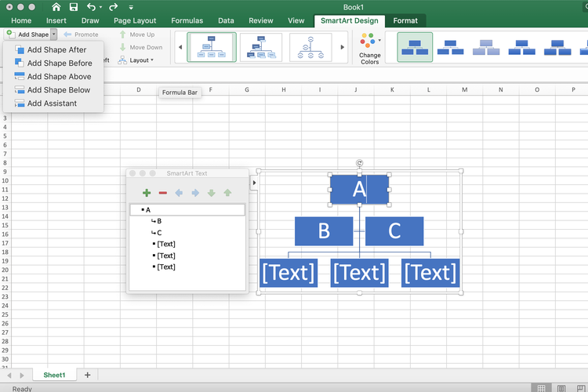Select Add Assistant menu option

click(52, 103)
